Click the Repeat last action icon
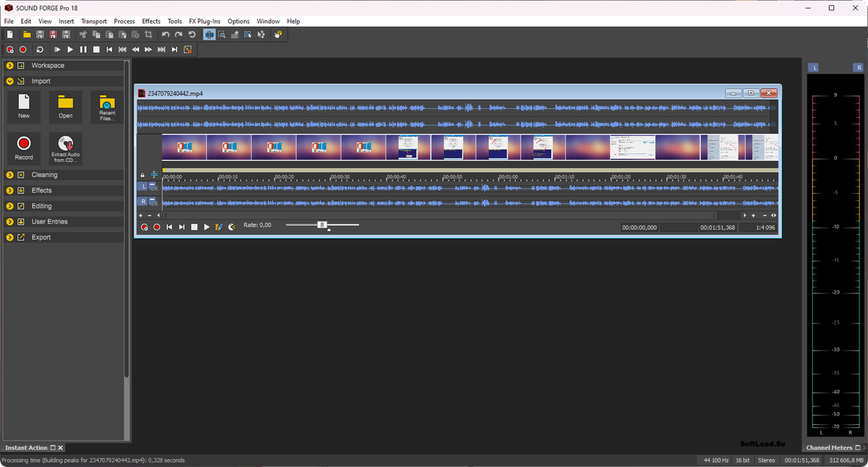The height and width of the screenshot is (467, 868). pos(192,35)
